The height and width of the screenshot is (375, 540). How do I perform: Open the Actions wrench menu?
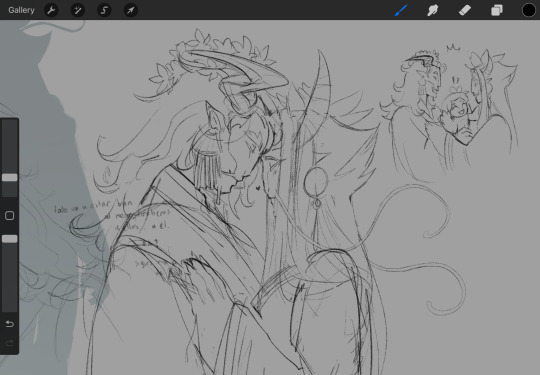pyautogui.click(x=51, y=10)
